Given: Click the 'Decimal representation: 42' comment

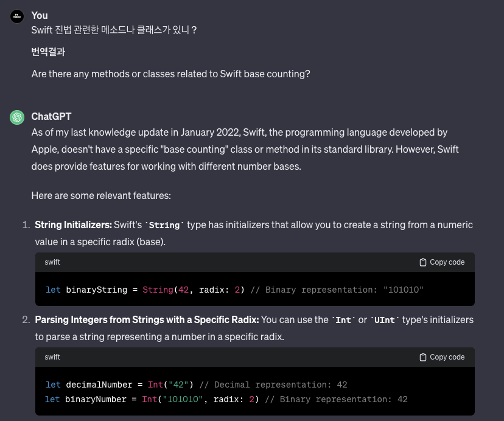Looking at the screenshot, I should click(273, 384).
